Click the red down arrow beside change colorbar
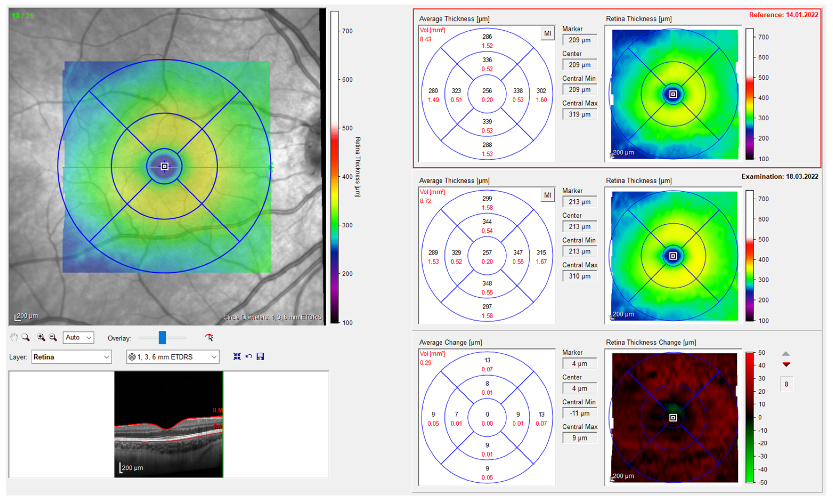The width and height of the screenshot is (833, 504). coord(787,365)
